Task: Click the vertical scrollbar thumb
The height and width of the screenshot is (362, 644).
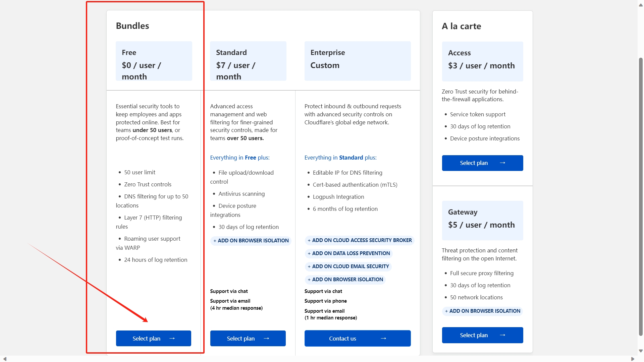Action: [641, 196]
